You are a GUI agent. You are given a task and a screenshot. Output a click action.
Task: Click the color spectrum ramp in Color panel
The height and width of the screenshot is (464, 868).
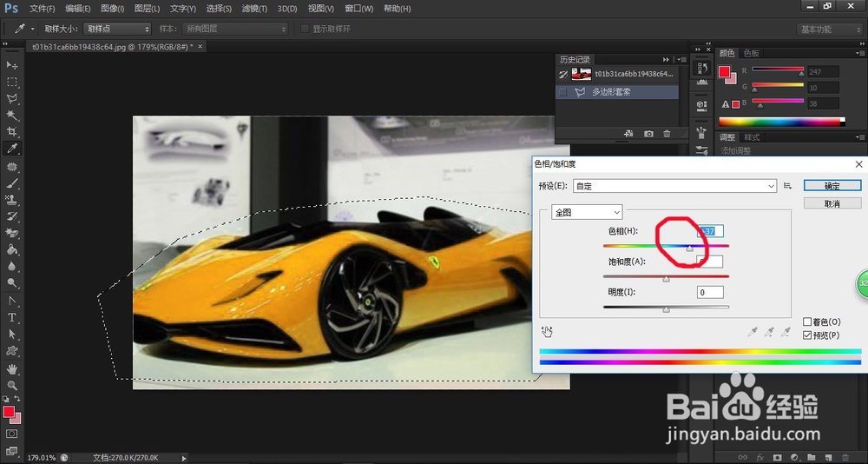click(x=782, y=122)
